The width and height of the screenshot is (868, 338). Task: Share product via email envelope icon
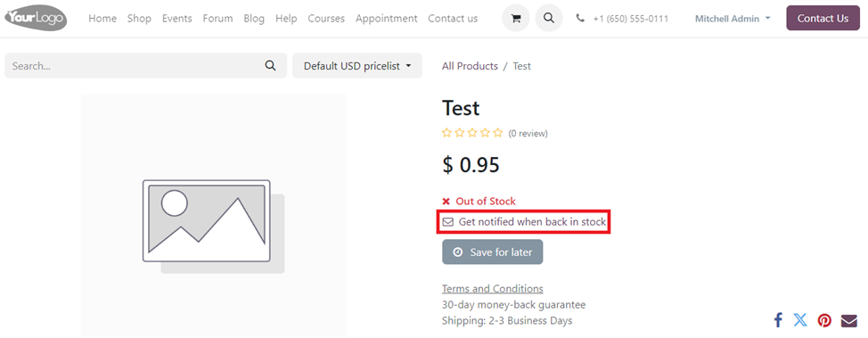click(x=848, y=321)
